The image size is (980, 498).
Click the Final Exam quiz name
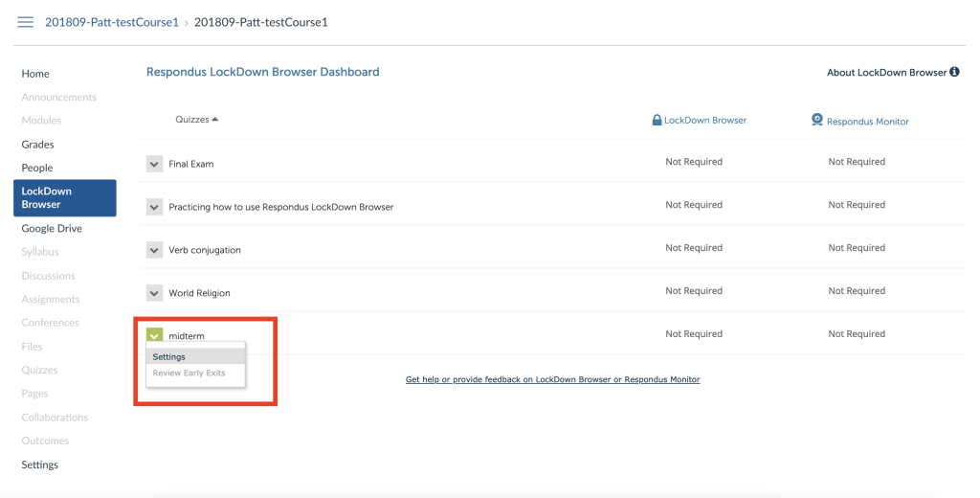point(191,164)
